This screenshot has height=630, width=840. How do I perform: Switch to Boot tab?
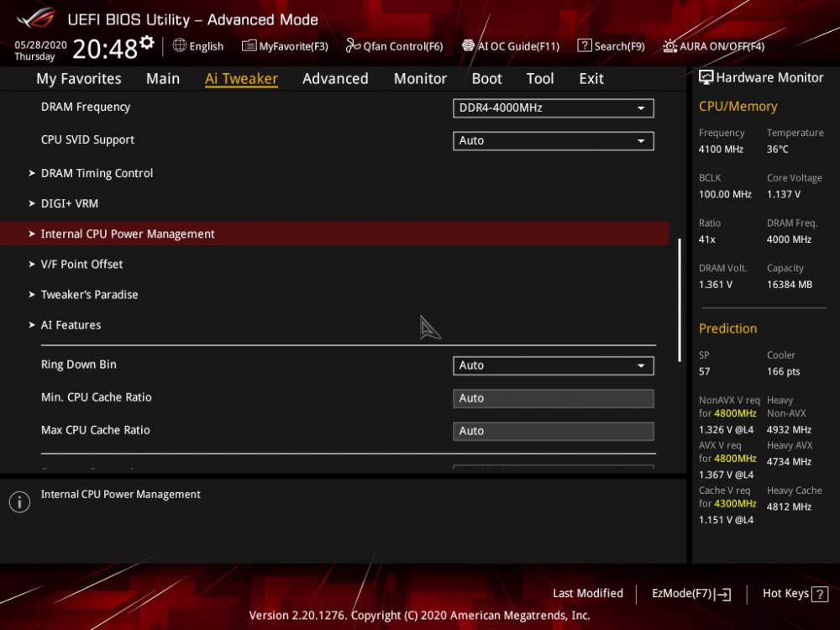pos(486,79)
